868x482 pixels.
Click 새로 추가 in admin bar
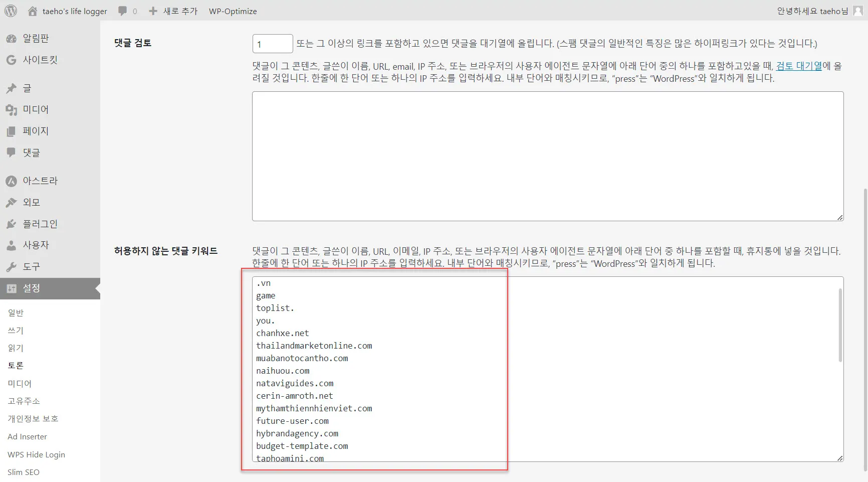(x=180, y=11)
